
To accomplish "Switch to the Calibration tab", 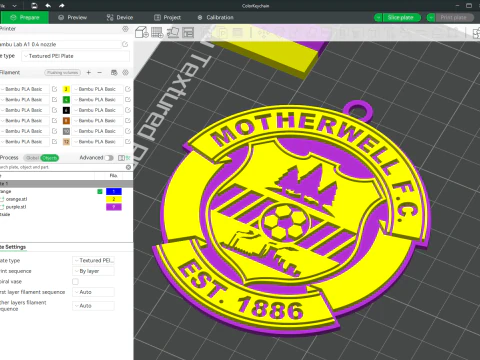I will 215,17.
